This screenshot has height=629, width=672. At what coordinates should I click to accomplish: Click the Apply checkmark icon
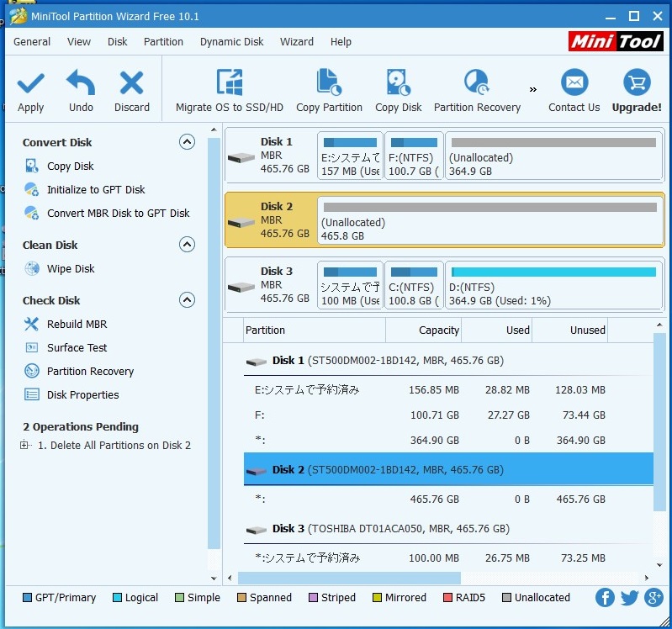click(x=30, y=82)
